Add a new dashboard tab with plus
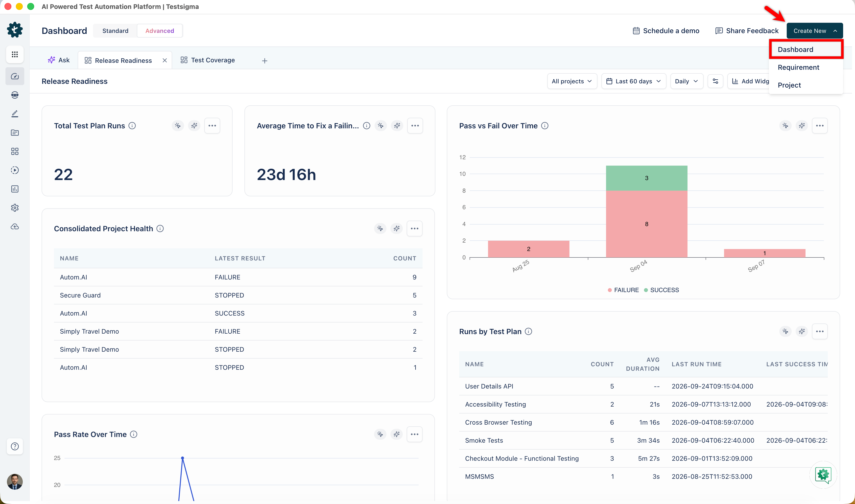The image size is (855, 504). [x=265, y=61]
